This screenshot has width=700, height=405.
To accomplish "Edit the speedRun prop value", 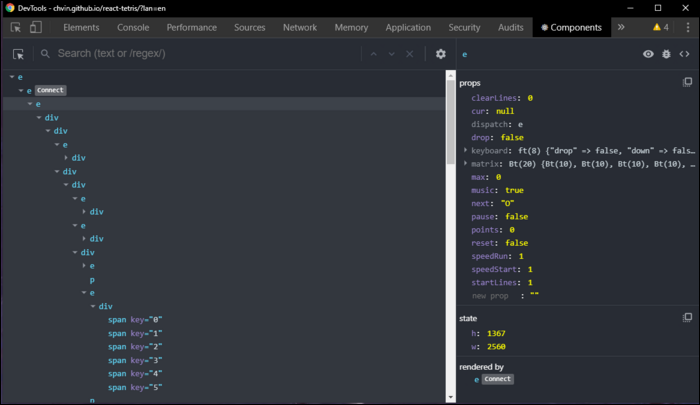I will [x=521, y=256].
